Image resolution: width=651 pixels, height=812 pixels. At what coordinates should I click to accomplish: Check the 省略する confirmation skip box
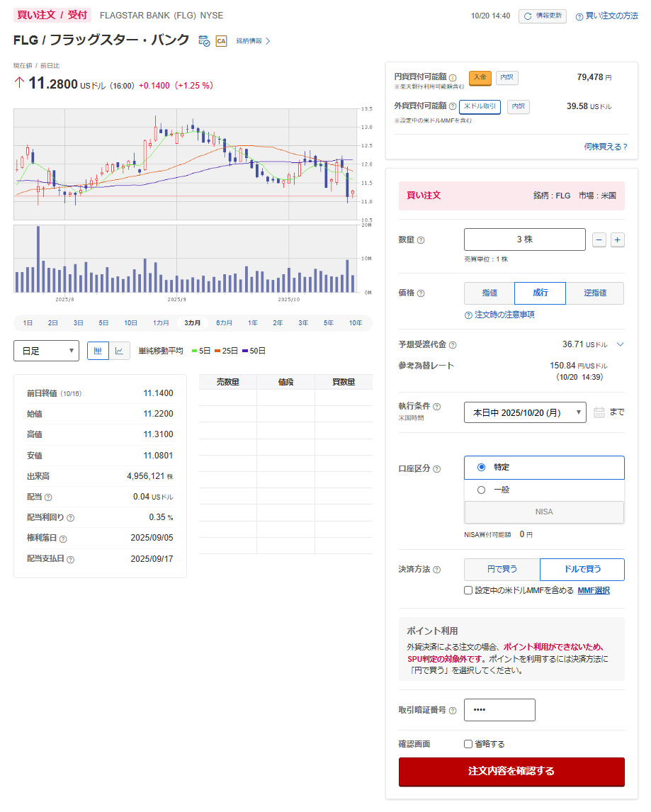[x=468, y=744]
